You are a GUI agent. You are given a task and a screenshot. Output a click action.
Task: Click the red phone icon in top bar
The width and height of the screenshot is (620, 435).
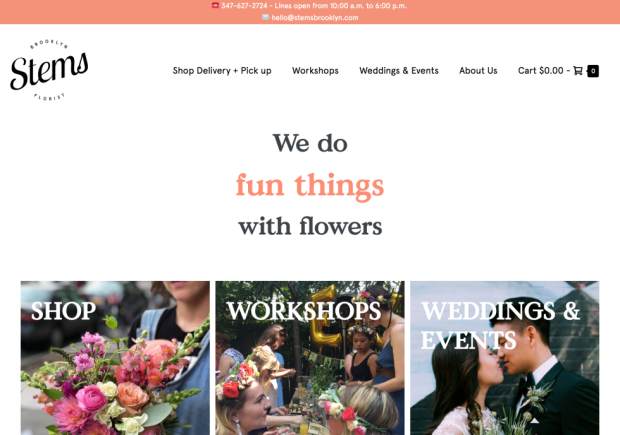(215, 6)
